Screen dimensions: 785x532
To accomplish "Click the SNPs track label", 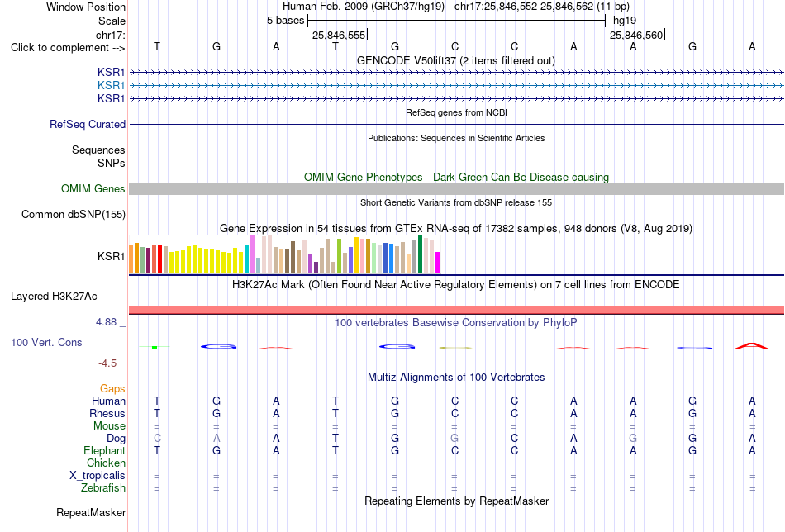I will pyautogui.click(x=112, y=163).
